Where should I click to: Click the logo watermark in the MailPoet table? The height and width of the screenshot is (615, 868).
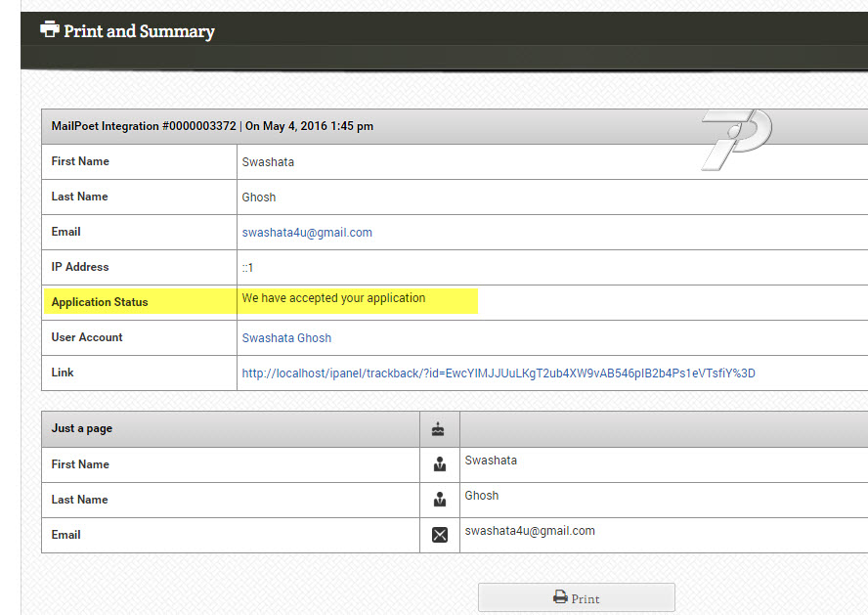pos(735,139)
